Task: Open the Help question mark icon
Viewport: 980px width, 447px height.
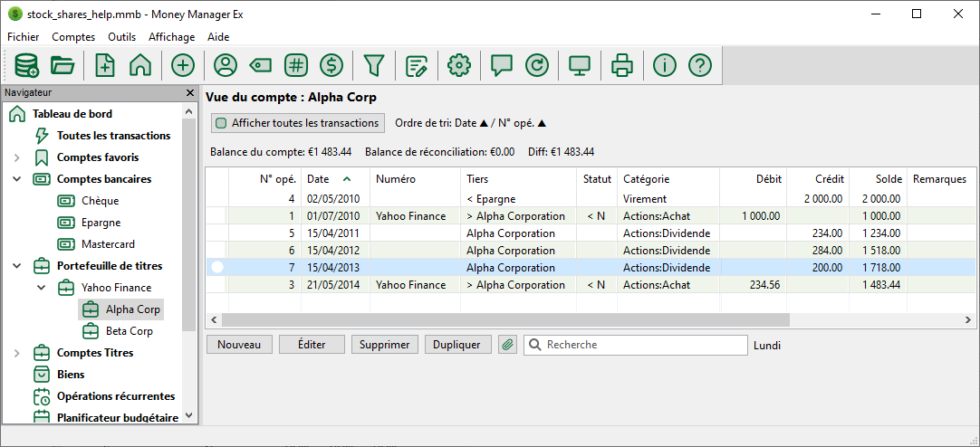Action: tap(700, 65)
